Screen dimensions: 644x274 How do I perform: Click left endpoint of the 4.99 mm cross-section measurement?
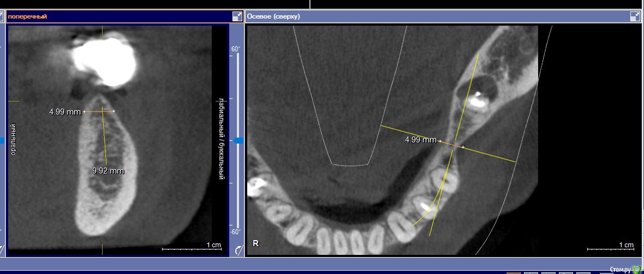click(x=84, y=111)
